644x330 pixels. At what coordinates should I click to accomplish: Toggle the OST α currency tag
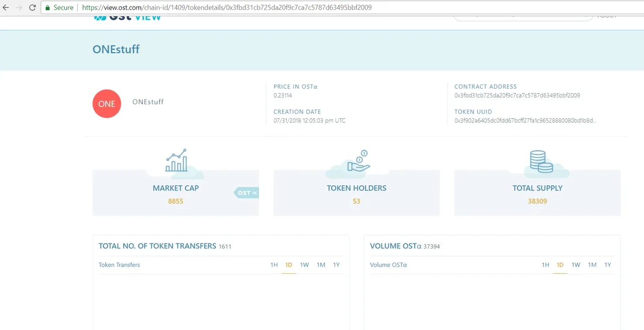[246, 193]
